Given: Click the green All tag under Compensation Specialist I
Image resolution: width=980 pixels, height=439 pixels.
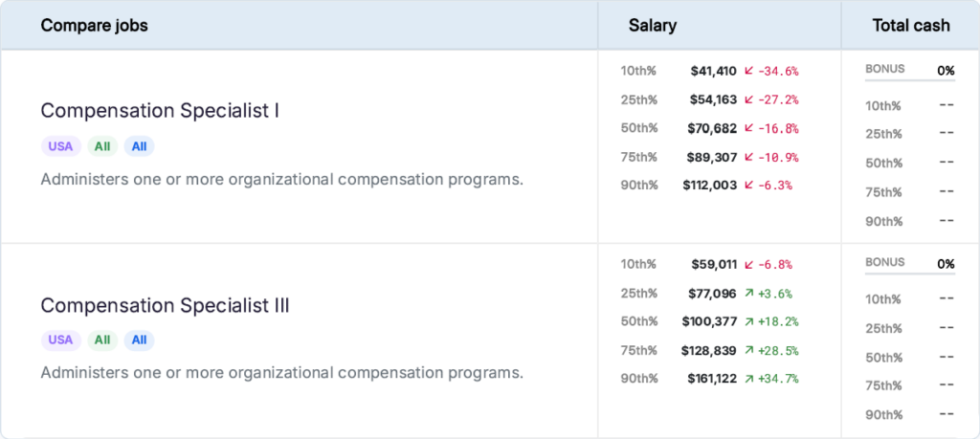Looking at the screenshot, I should (102, 146).
